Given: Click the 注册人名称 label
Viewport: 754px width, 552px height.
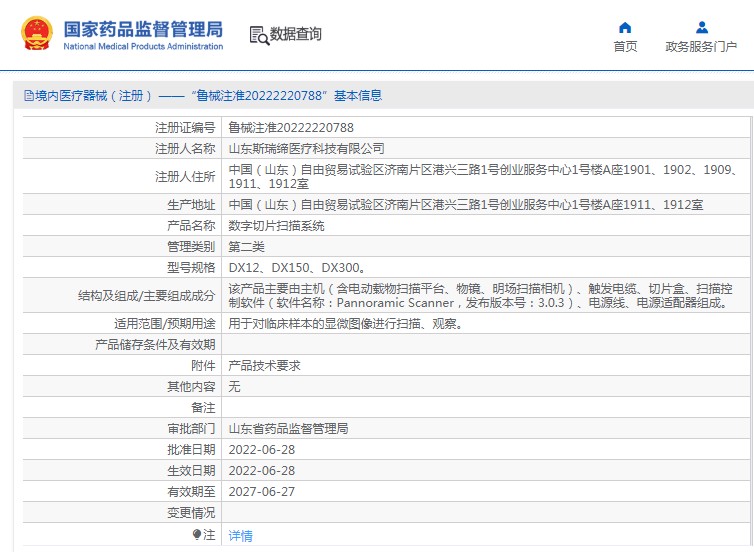Looking at the screenshot, I should point(185,149).
